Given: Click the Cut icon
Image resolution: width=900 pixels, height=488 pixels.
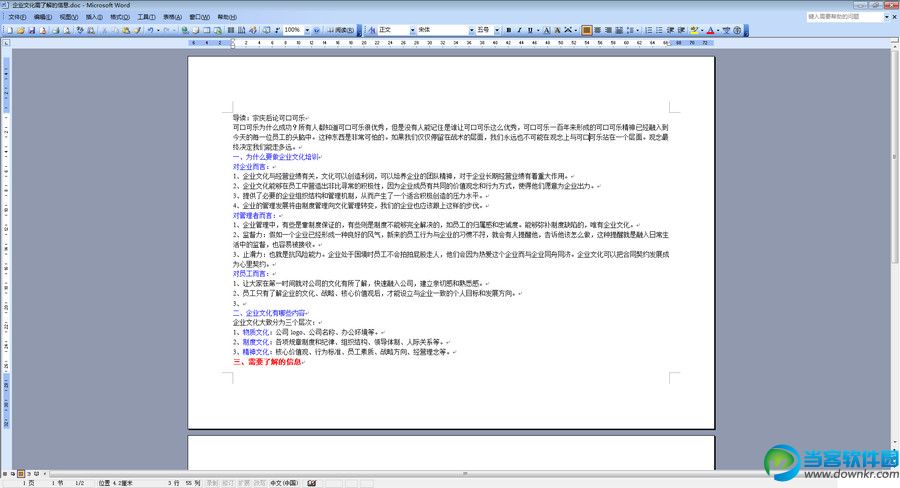Looking at the screenshot, I should click(x=105, y=30).
